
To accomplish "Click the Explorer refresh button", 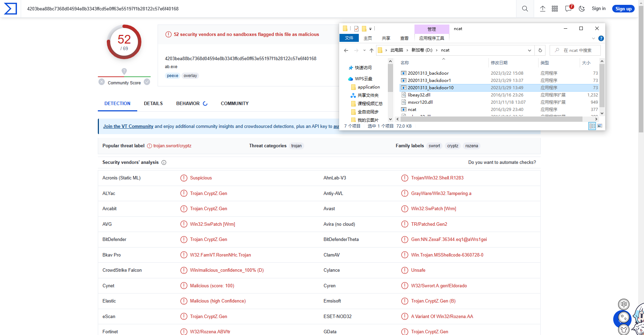I will coord(540,50).
